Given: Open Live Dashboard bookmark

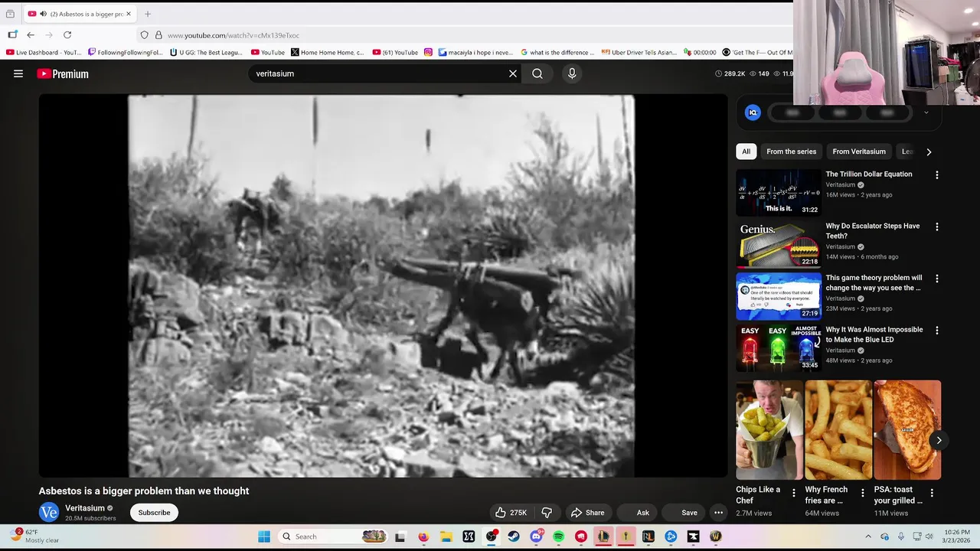Looking at the screenshot, I should 44,53.
